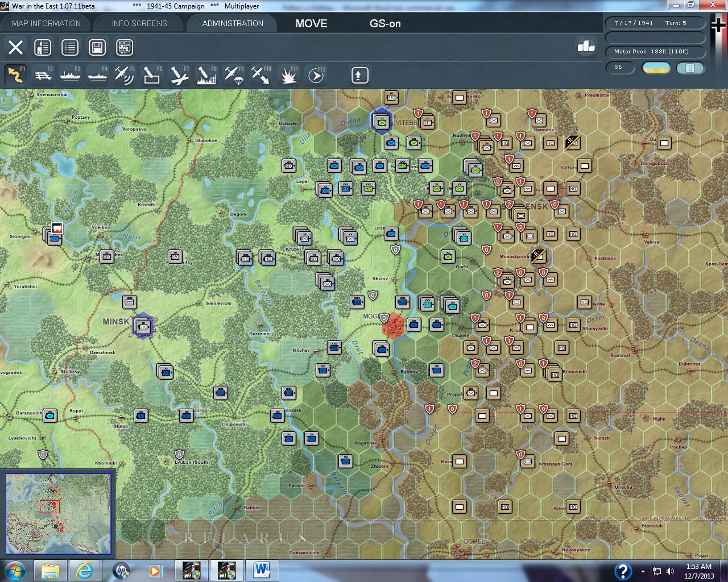Select the highlighted unit at Vitebsk
Viewport: 728px width, 582px height.
click(382, 121)
